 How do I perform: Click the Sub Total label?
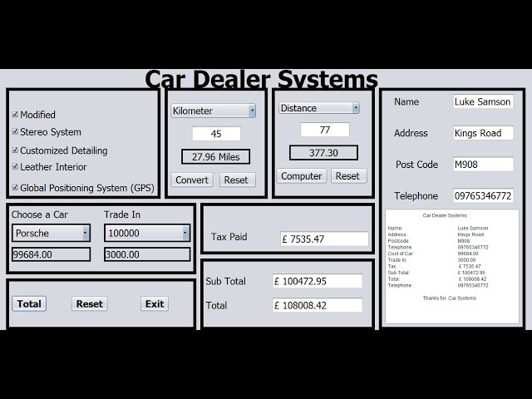point(225,281)
